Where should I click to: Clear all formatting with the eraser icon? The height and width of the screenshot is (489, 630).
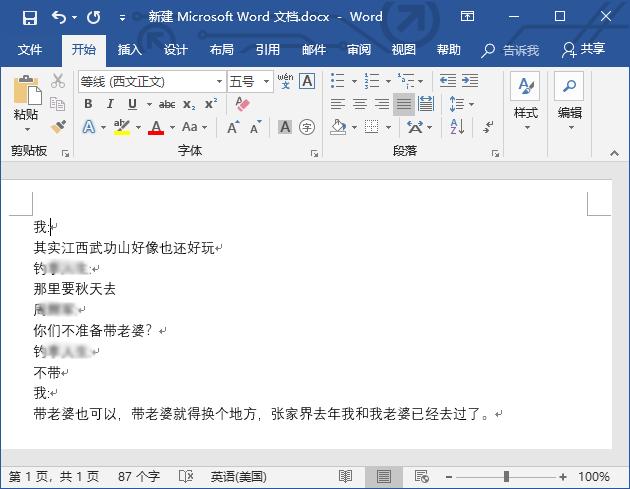(x=242, y=104)
